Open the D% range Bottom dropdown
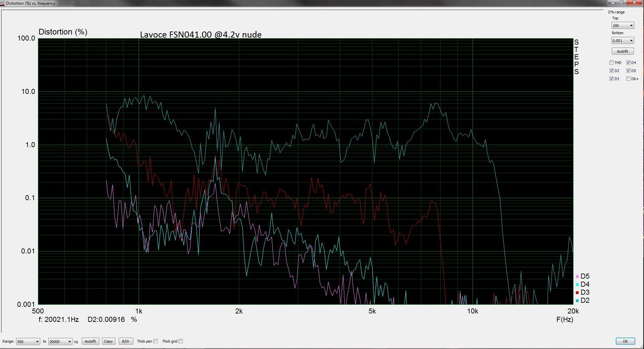Viewport: 644px width, 349px height. click(623, 41)
